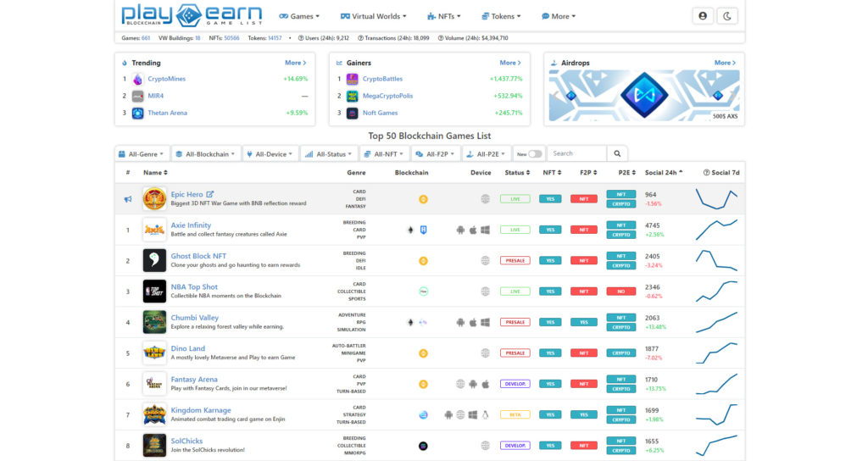
Task: Click NBA Top Shot game icon
Action: point(154,292)
